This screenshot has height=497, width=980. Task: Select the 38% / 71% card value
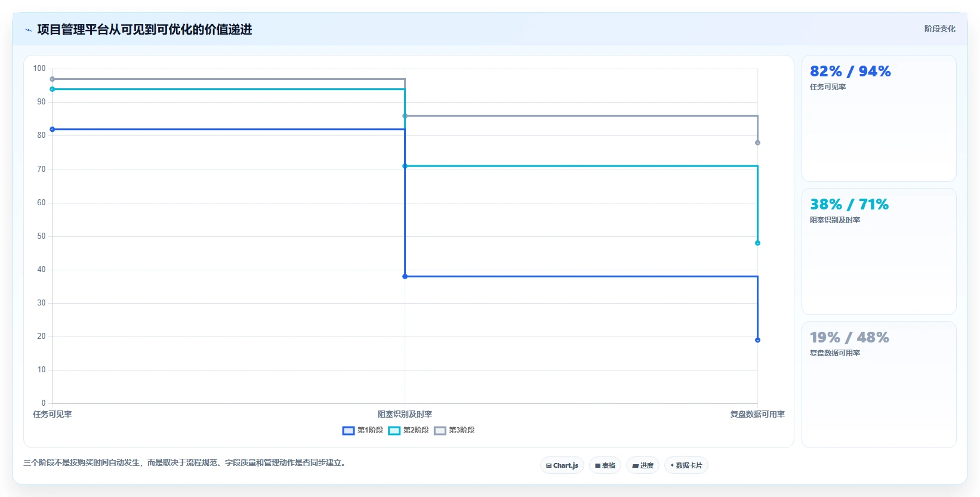(849, 204)
